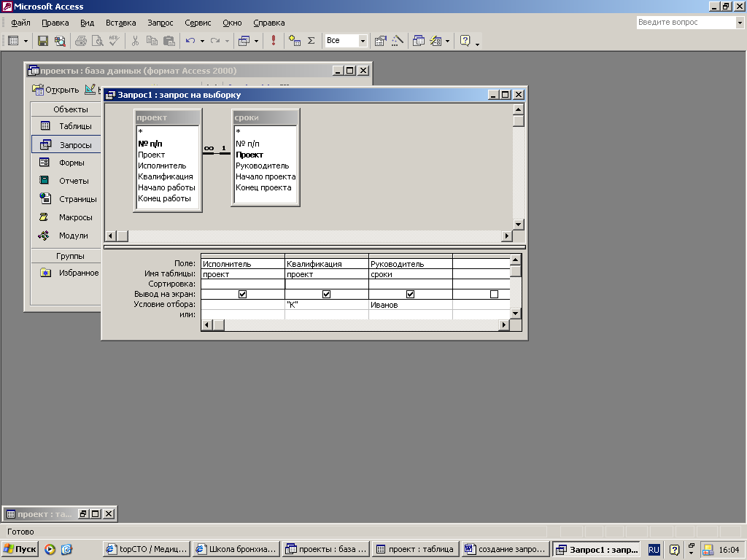Open the Top Values 'Все' combo box
The width and height of the screenshot is (747, 560).
tap(363, 41)
